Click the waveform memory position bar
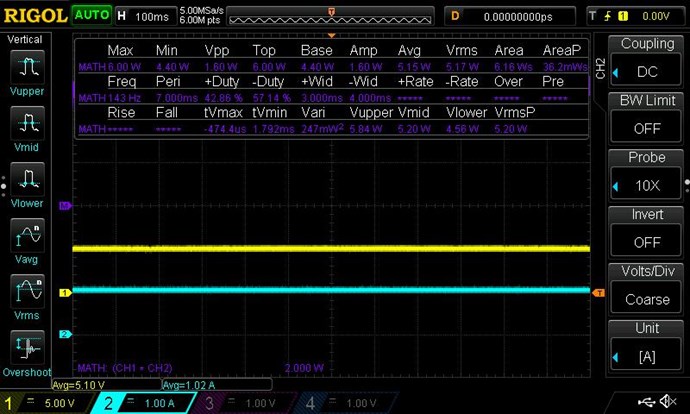The image size is (690, 414). coord(330,18)
